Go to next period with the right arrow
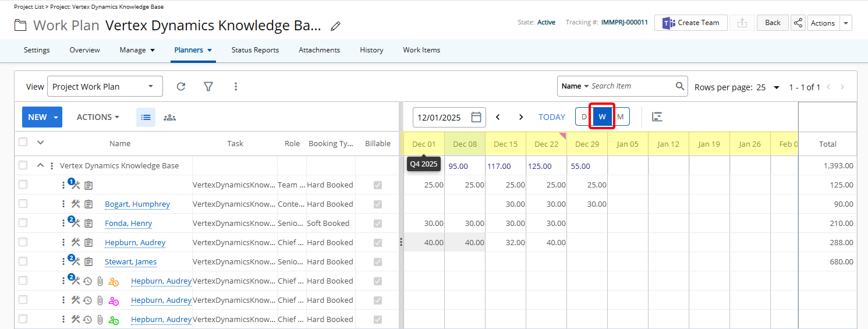 (x=521, y=117)
